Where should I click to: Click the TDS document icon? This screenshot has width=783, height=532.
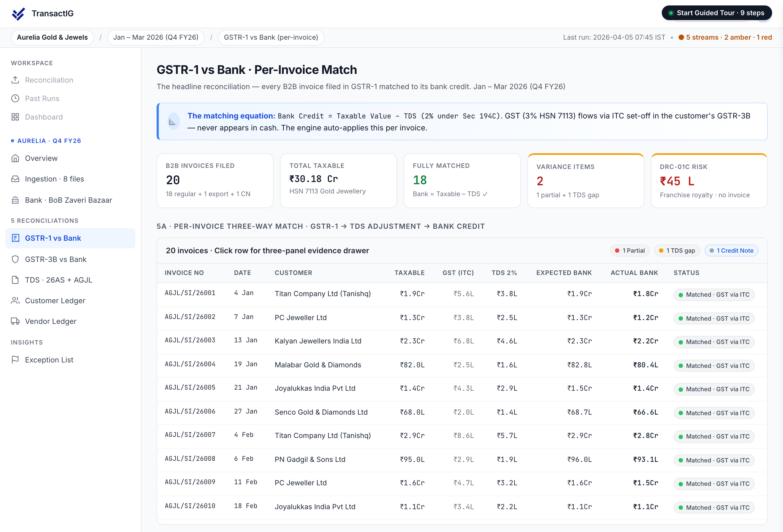[x=15, y=280]
